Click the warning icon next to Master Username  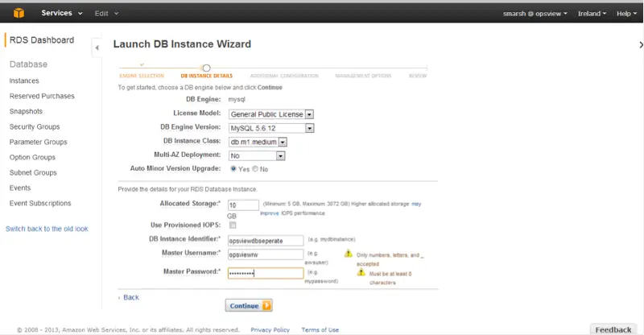[349, 254]
